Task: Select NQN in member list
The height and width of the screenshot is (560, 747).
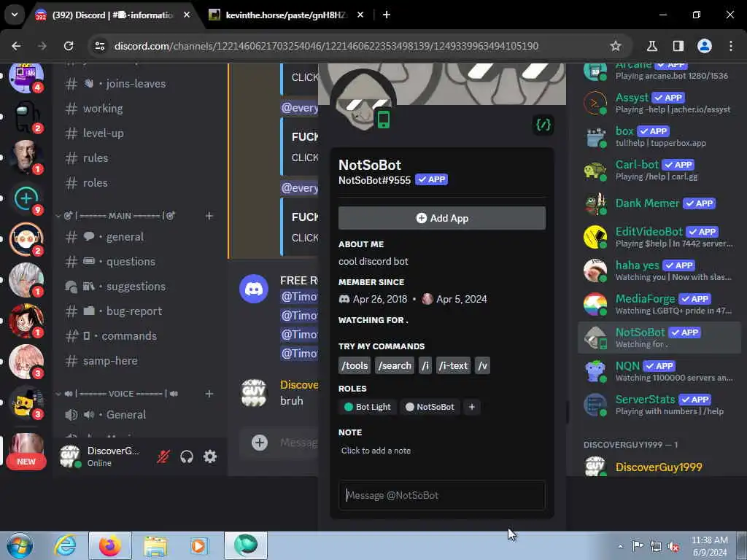Action: pos(659,371)
